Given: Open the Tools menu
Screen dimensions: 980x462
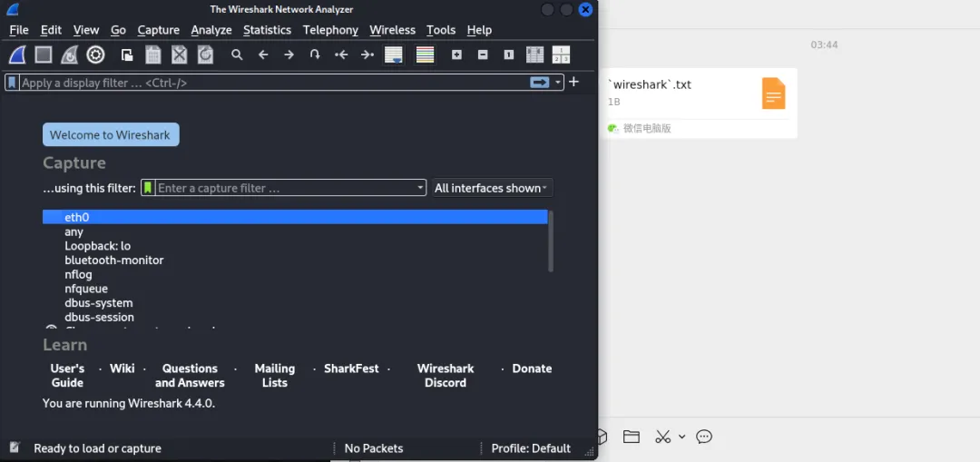Looking at the screenshot, I should [441, 30].
